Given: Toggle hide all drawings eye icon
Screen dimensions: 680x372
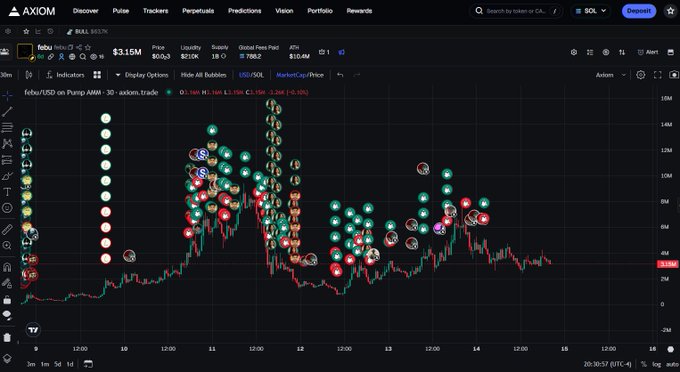Looking at the screenshot, I should pyautogui.click(x=7, y=315).
